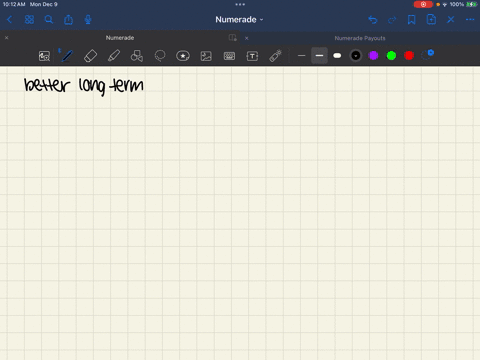Open split view icon on Numerade tab

point(233,38)
